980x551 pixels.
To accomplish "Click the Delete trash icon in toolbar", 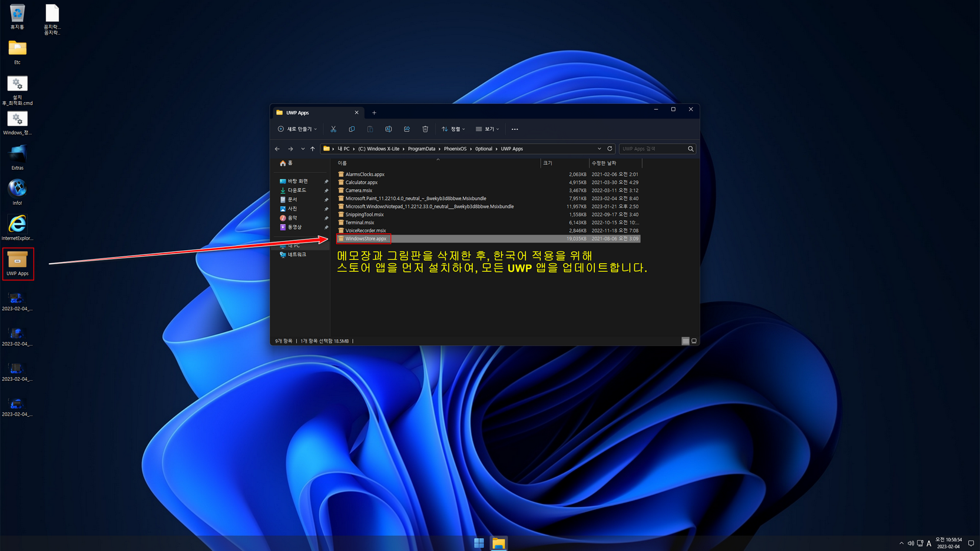I will [x=425, y=129].
